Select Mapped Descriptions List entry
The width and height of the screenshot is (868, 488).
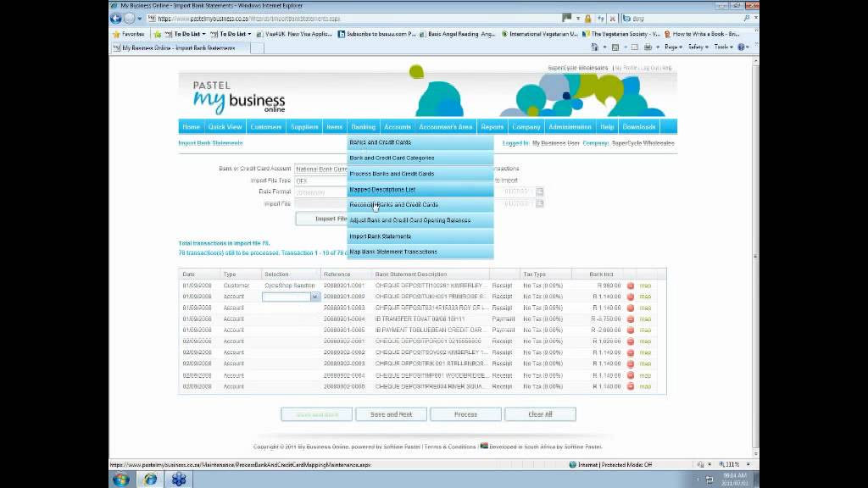pyautogui.click(x=420, y=189)
